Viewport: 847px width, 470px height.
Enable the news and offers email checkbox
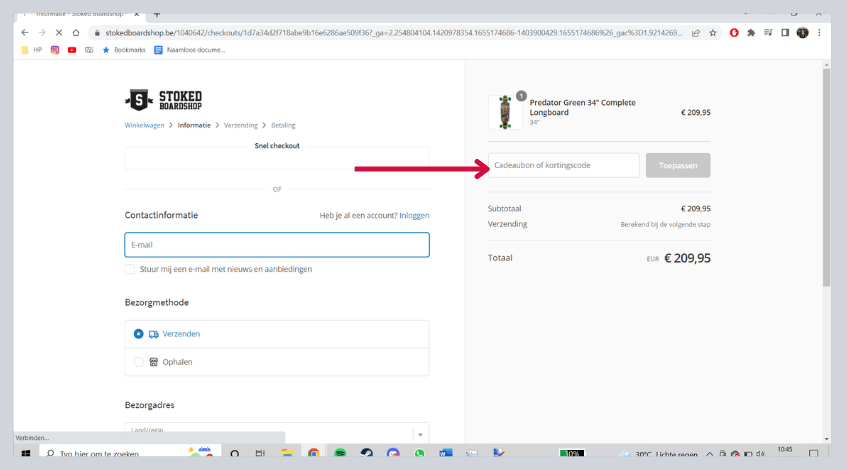tap(130, 269)
